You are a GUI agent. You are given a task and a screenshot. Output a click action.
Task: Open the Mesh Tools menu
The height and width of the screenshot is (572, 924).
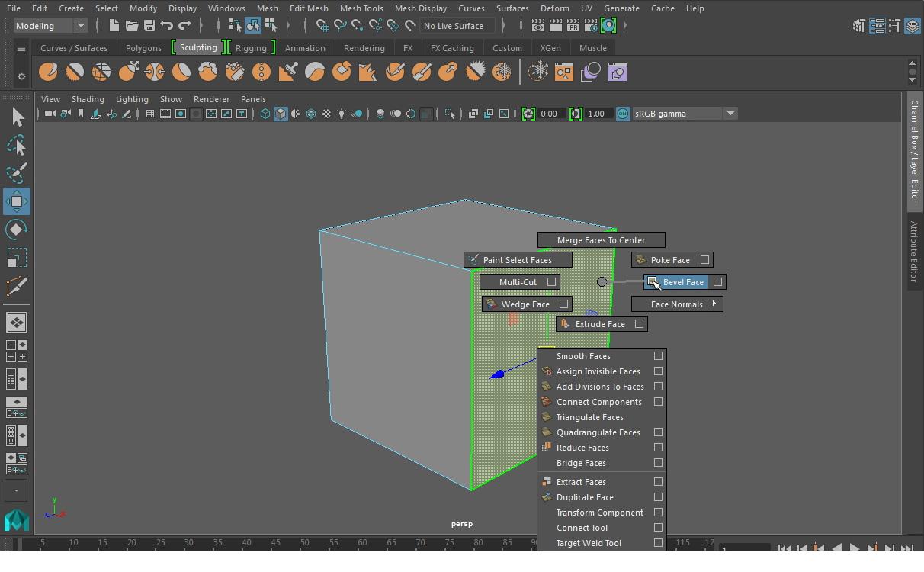coord(361,8)
